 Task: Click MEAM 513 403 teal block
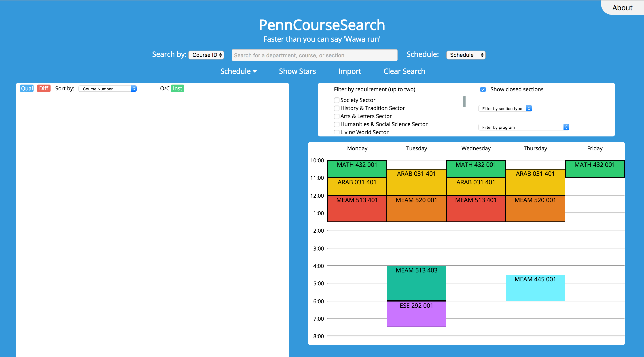point(416,283)
